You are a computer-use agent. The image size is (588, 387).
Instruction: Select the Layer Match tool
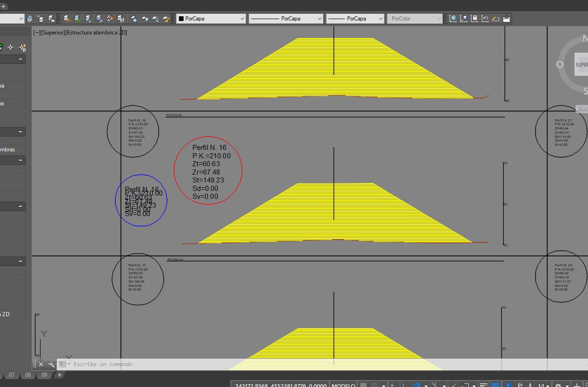tap(66, 19)
